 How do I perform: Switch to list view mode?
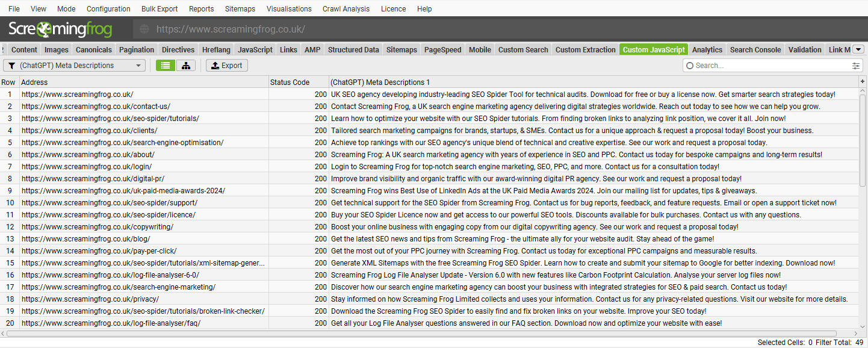point(166,66)
